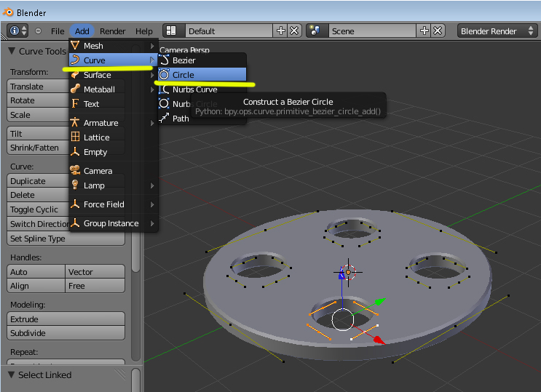Click the Duplicate curve button
This screenshot has width=541, height=392.
38,180
